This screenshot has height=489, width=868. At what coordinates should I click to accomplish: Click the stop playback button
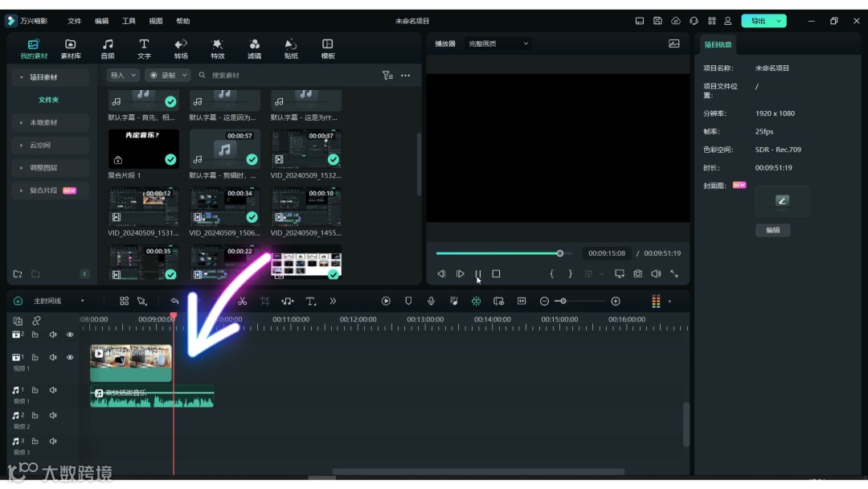click(496, 273)
